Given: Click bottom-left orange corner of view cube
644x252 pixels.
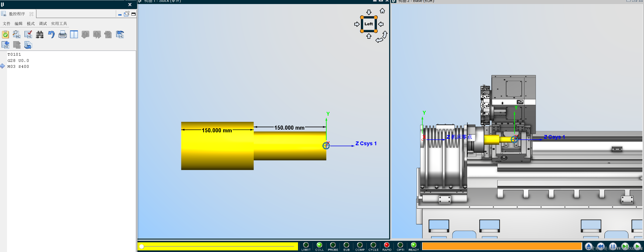Looking at the screenshot, I should click(x=362, y=31).
